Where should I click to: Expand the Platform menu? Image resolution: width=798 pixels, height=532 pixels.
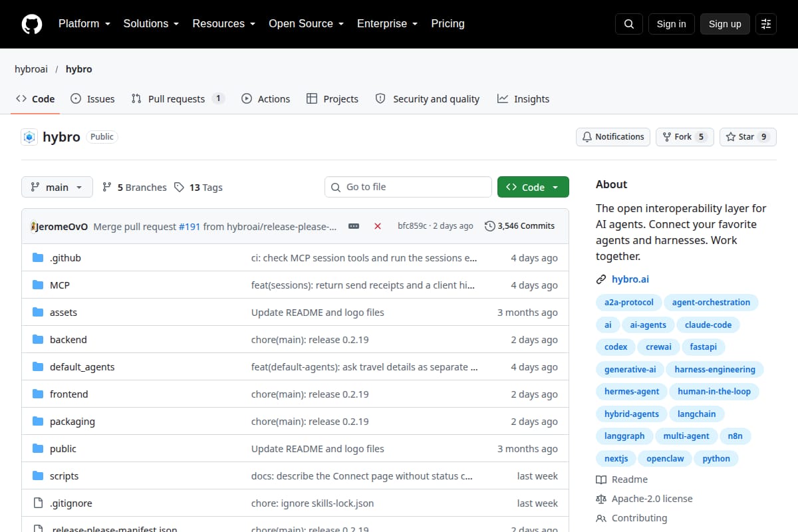[84, 24]
